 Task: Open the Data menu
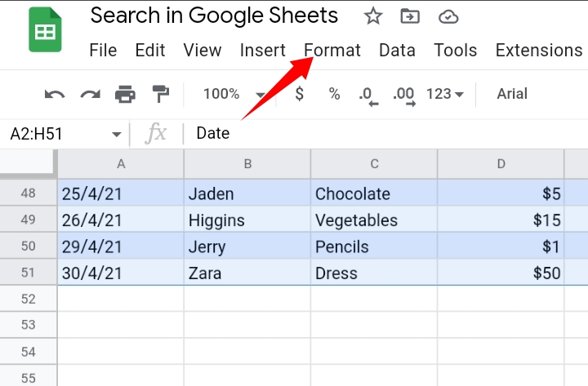point(397,51)
